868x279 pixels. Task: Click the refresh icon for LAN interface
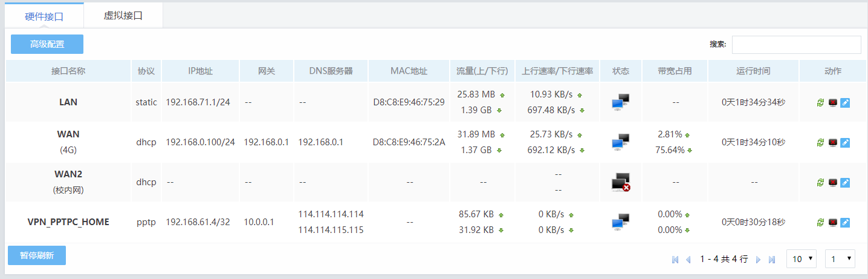point(820,102)
